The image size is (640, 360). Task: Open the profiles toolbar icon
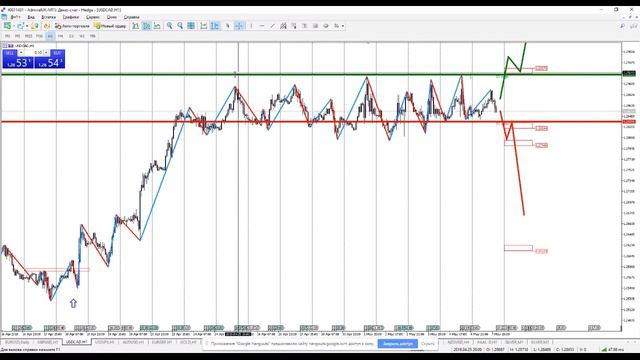[20, 26]
